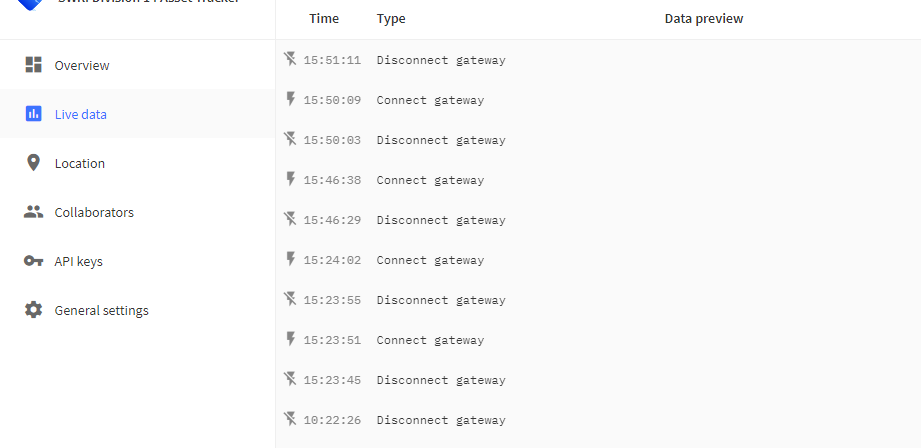
Task: Click the Overview dashboard icon
Action: coord(33,65)
